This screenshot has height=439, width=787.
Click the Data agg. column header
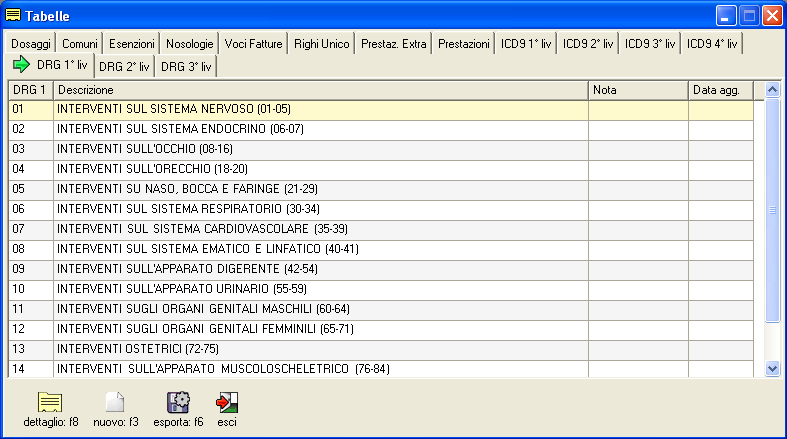tap(718, 90)
